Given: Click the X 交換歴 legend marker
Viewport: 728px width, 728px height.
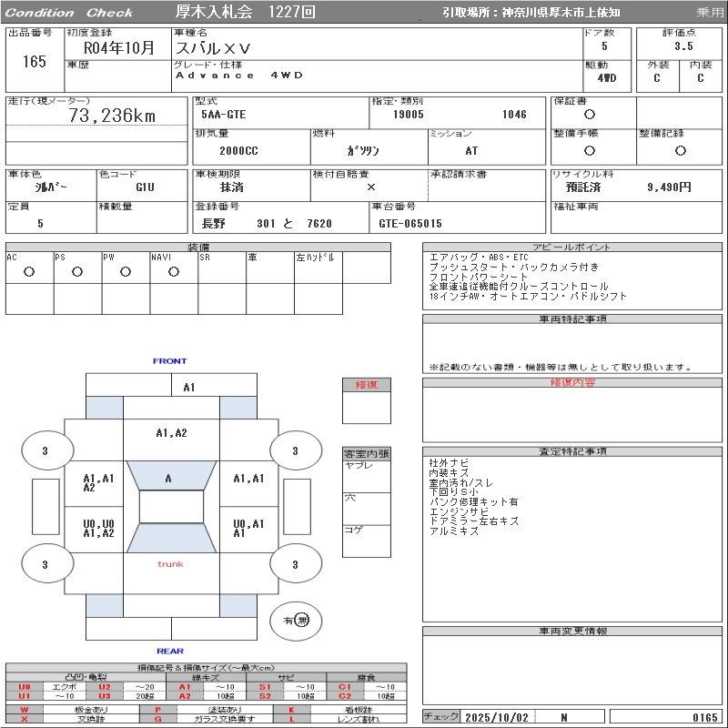Looking at the screenshot, I should (x=25, y=718).
